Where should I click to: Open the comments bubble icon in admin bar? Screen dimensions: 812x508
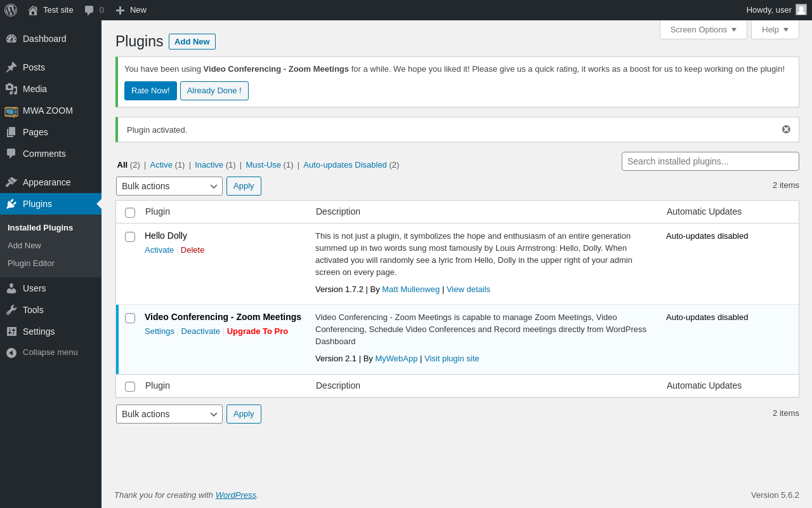[x=89, y=10]
